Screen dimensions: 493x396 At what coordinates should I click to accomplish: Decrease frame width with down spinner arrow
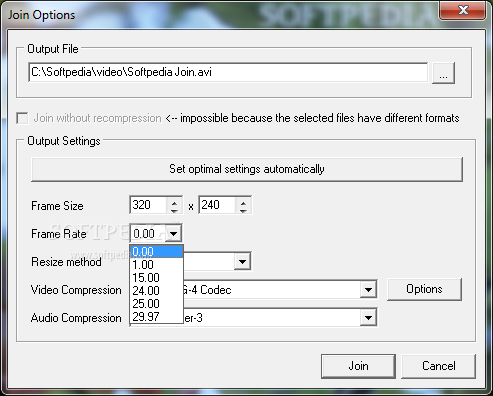[174, 210]
